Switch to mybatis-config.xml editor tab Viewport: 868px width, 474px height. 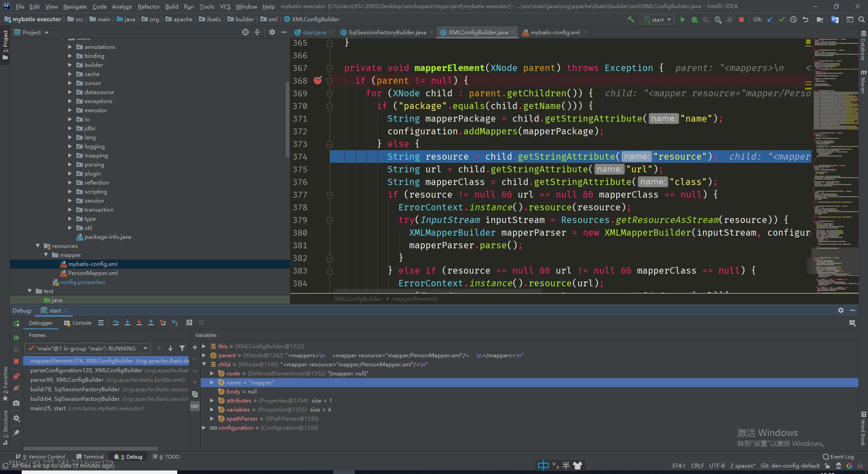555,32
